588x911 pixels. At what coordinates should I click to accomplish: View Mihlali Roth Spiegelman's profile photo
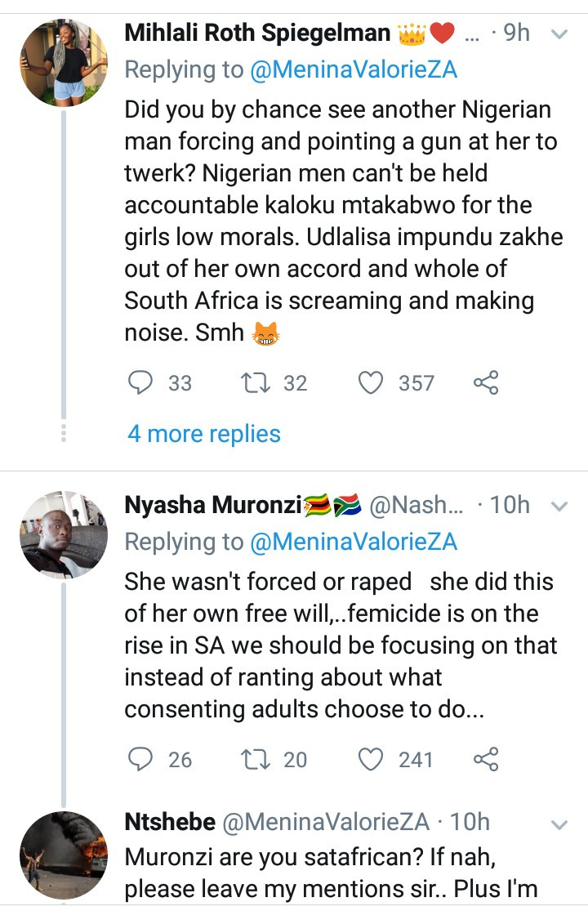pyautogui.click(x=63, y=63)
